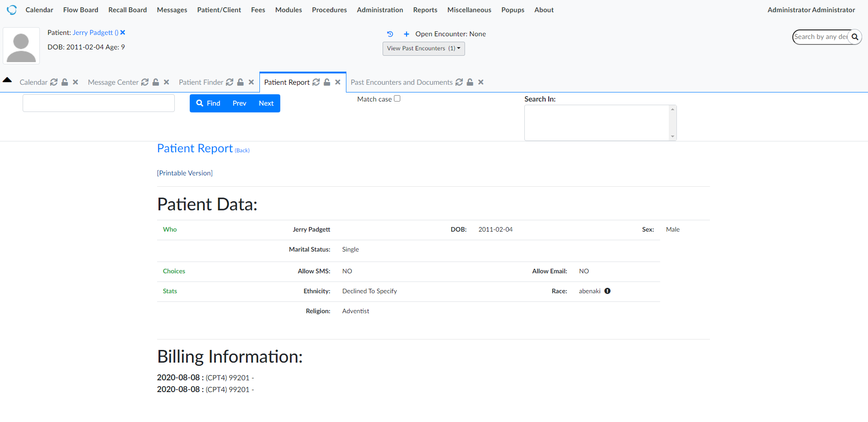View the race info icon next to abenaki

click(x=607, y=291)
